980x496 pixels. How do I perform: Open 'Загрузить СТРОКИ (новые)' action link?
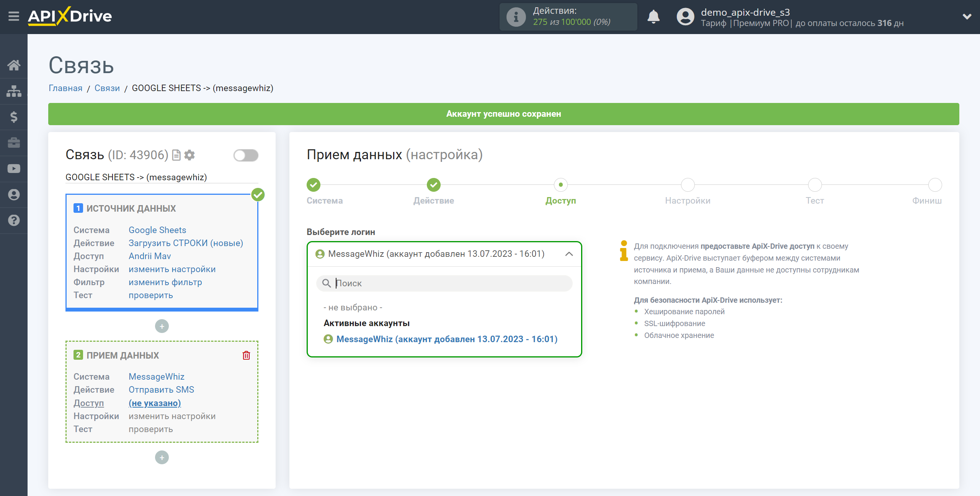point(186,243)
